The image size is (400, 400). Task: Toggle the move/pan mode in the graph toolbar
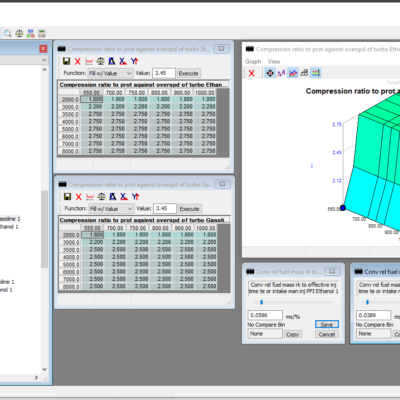tap(270, 73)
